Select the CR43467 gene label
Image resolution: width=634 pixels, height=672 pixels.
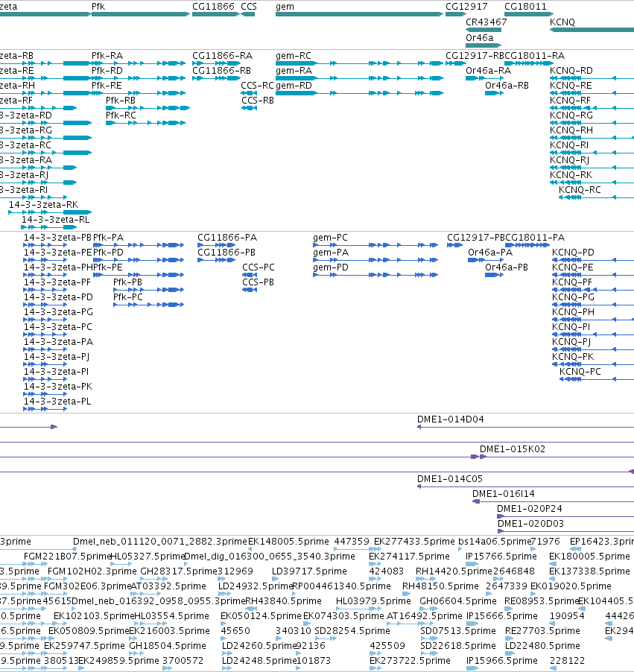coord(486,22)
